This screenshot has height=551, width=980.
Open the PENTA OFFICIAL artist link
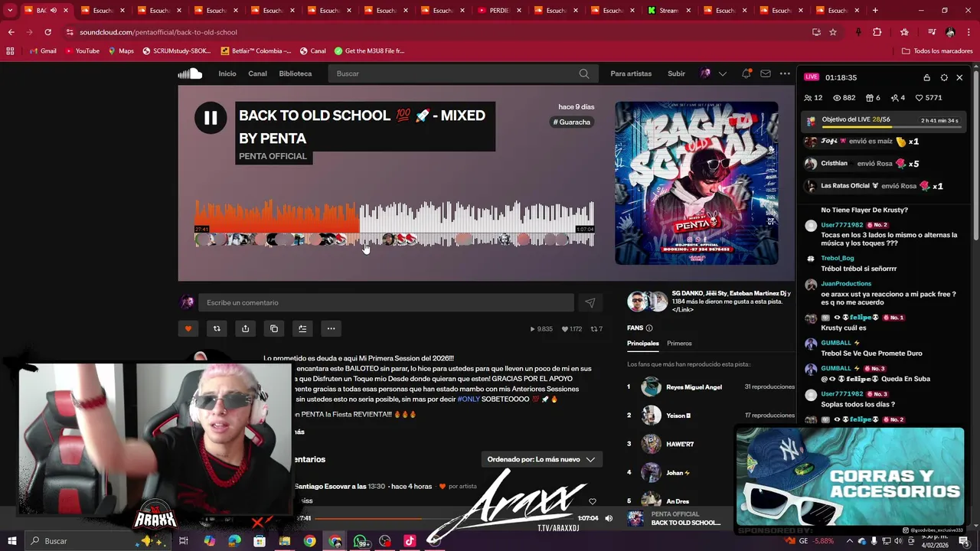click(x=273, y=156)
